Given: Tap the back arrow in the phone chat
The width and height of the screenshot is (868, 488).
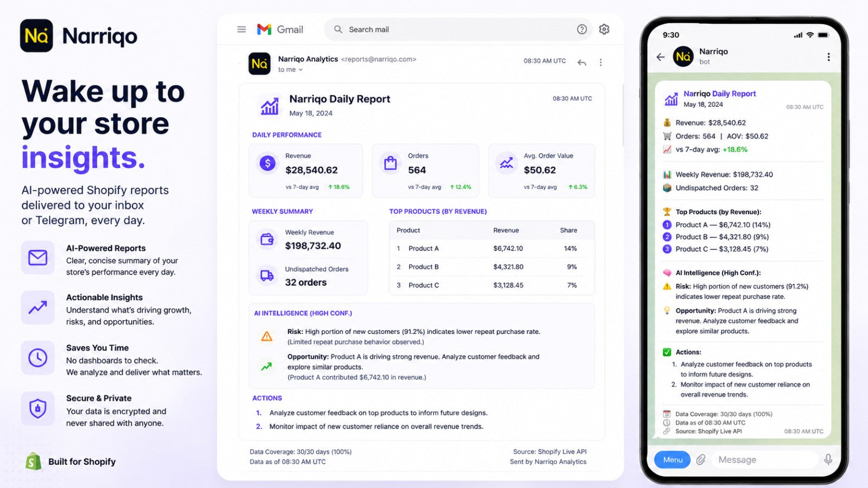Looking at the screenshot, I should tap(660, 57).
